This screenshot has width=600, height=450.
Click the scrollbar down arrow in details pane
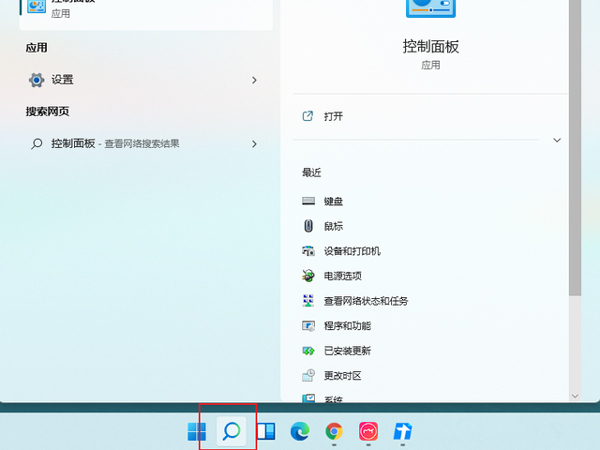[574, 395]
